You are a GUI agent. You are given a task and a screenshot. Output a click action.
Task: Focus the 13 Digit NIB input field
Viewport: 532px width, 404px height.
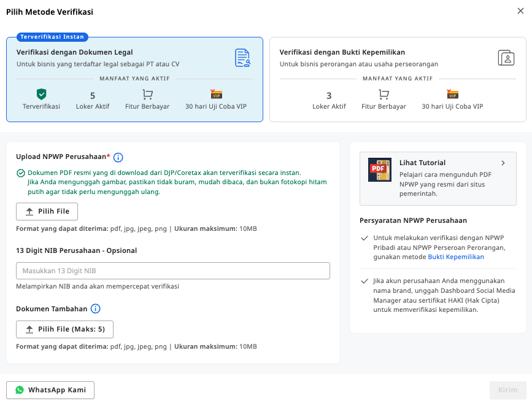tap(173, 271)
